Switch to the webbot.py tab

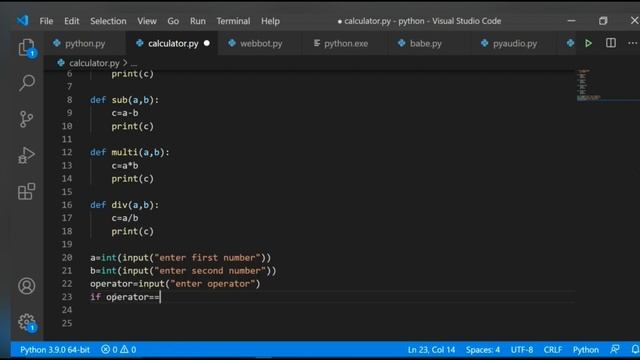coord(261,43)
